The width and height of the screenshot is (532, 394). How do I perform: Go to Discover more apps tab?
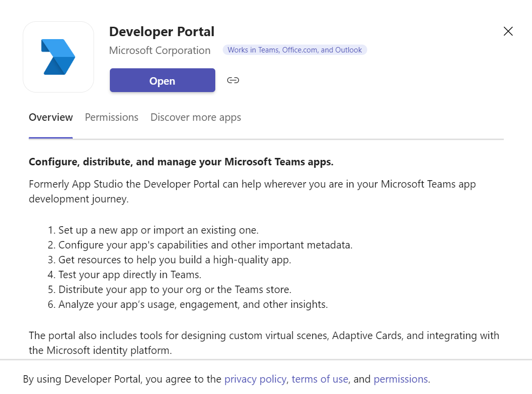point(196,117)
